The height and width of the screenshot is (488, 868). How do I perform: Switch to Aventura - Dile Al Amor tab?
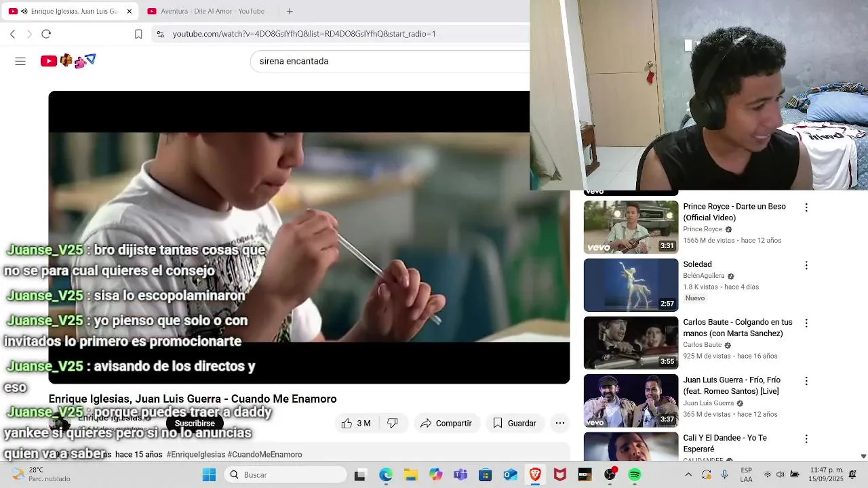pyautogui.click(x=207, y=12)
